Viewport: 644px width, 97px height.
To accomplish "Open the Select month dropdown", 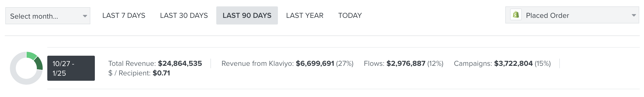I will pyautogui.click(x=48, y=16).
